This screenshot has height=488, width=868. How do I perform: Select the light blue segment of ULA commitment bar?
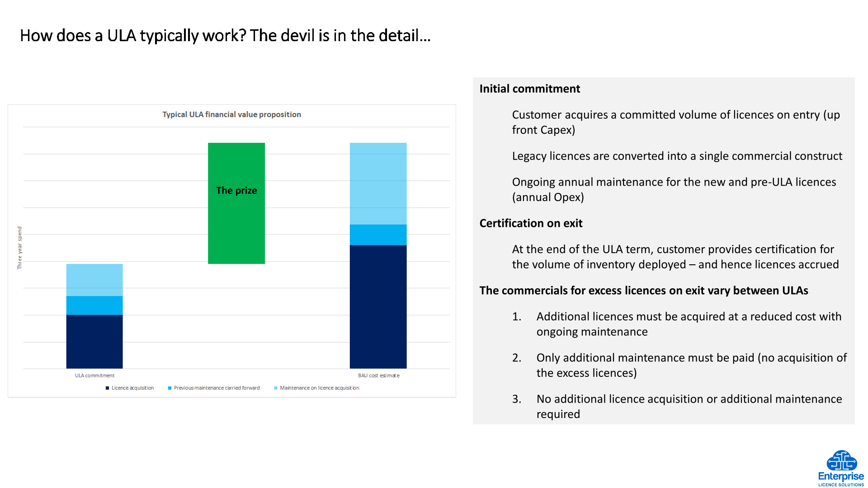pyautogui.click(x=94, y=280)
